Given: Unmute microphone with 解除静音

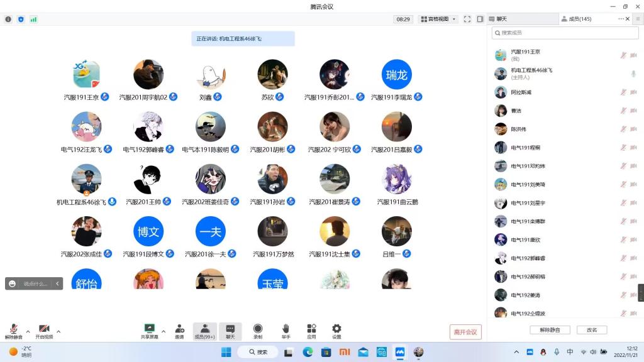Looking at the screenshot, I should pyautogui.click(x=13, y=331).
